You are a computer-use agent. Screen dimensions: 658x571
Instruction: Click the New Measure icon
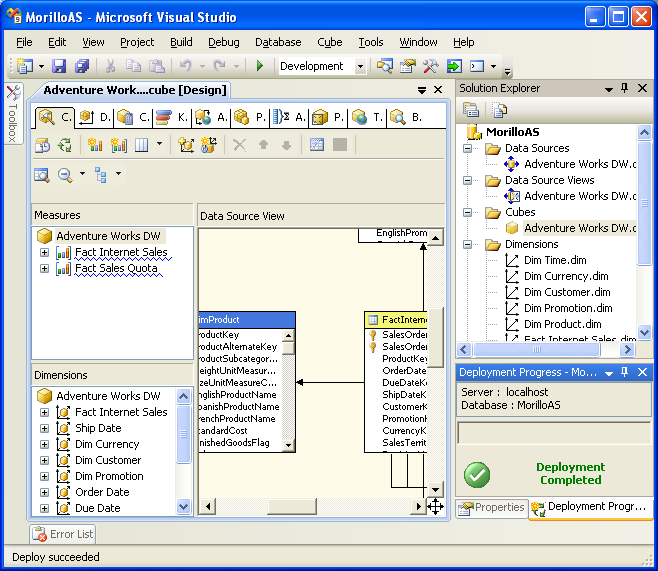pyautogui.click(x=96, y=145)
